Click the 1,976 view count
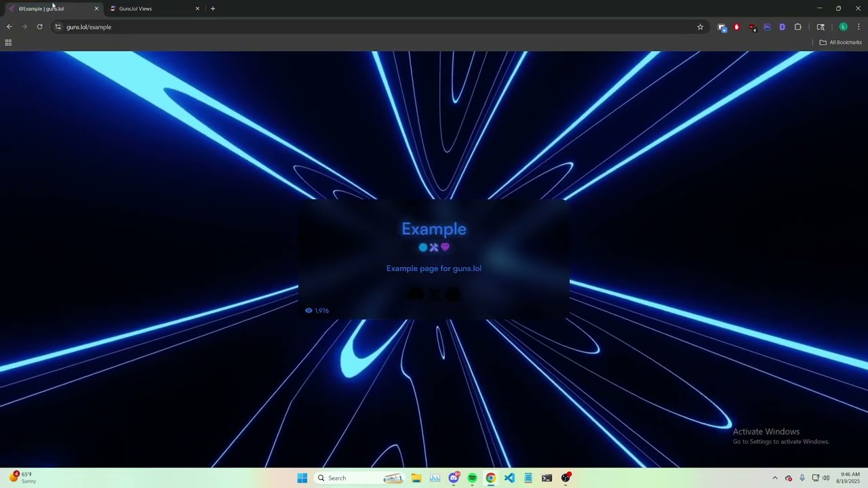 [x=322, y=310]
